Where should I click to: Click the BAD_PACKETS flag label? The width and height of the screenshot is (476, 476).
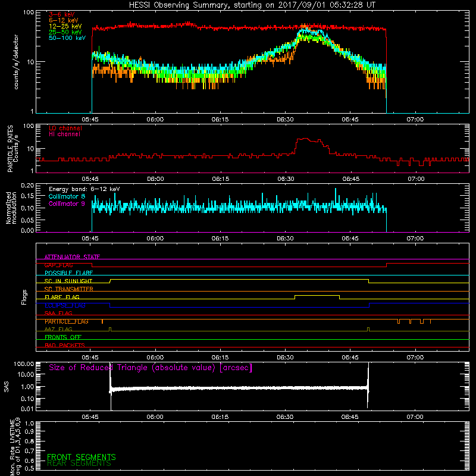[x=65, y=345]
